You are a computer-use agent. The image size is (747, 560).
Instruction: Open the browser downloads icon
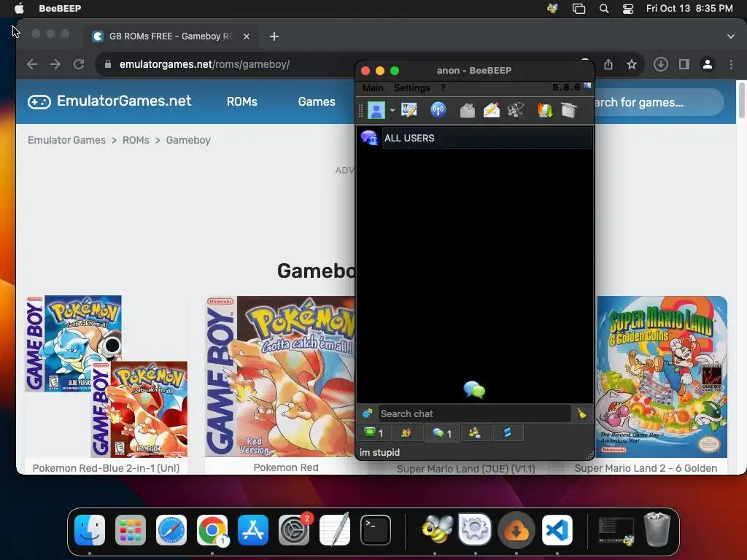(x=660, y=64)
